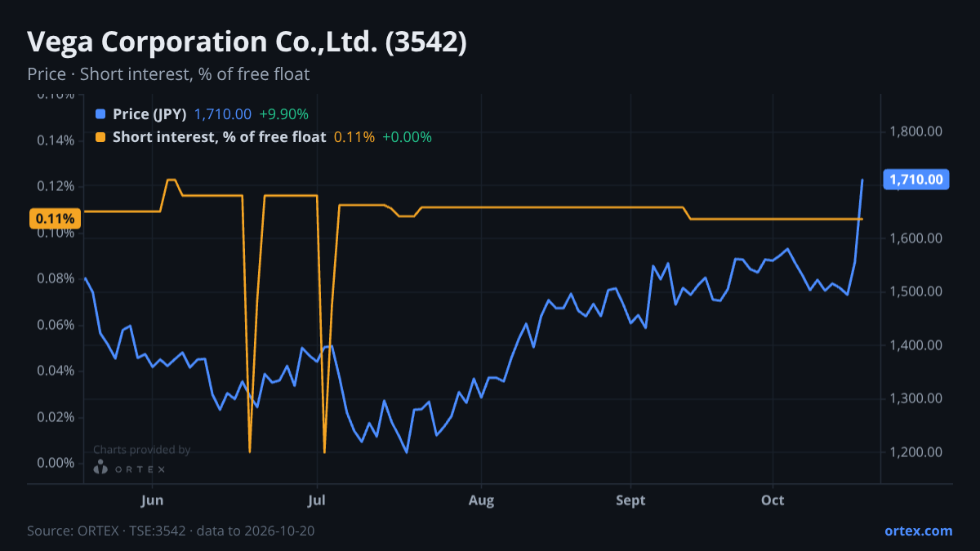This screenshot has width=980, height=551.
Task: Click the 0.06% left axis label
Action: 55,325
